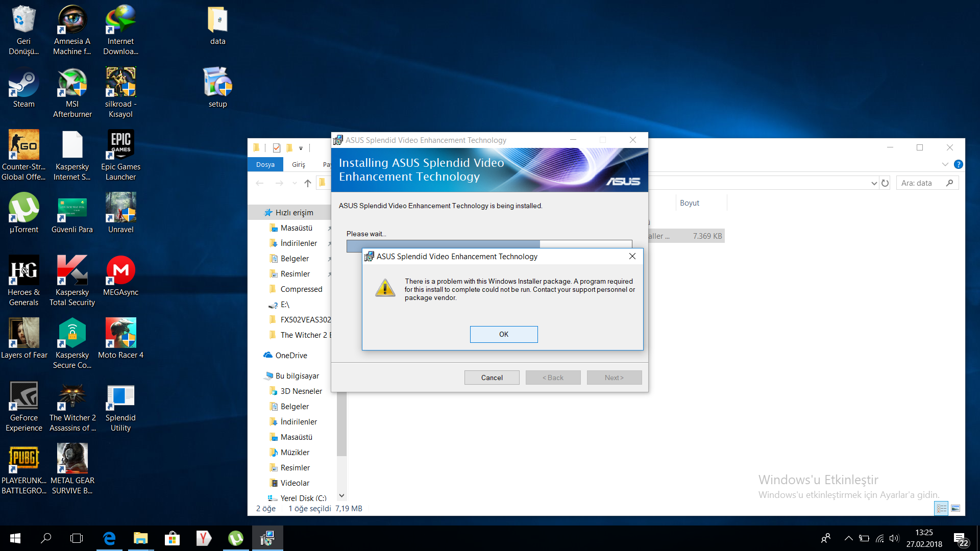Select Yerel Disk (C:) in tree
This screenshot has height=551, width=980.
tap(303, 498)
